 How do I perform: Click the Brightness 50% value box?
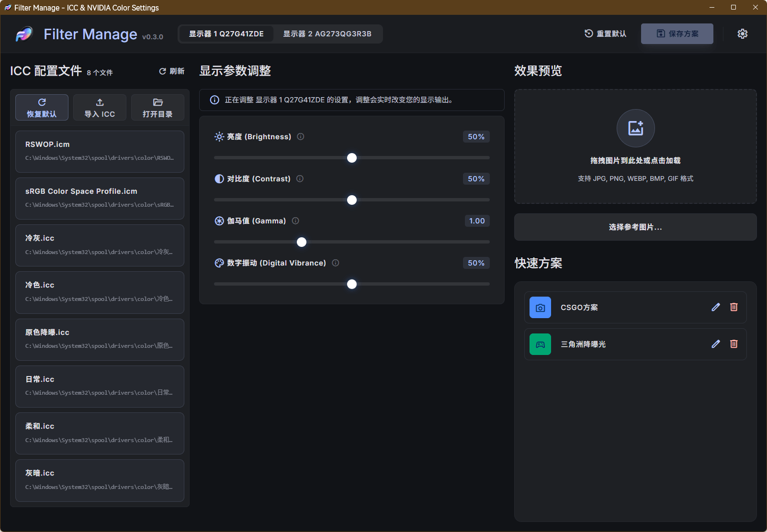tap(476, 136)
